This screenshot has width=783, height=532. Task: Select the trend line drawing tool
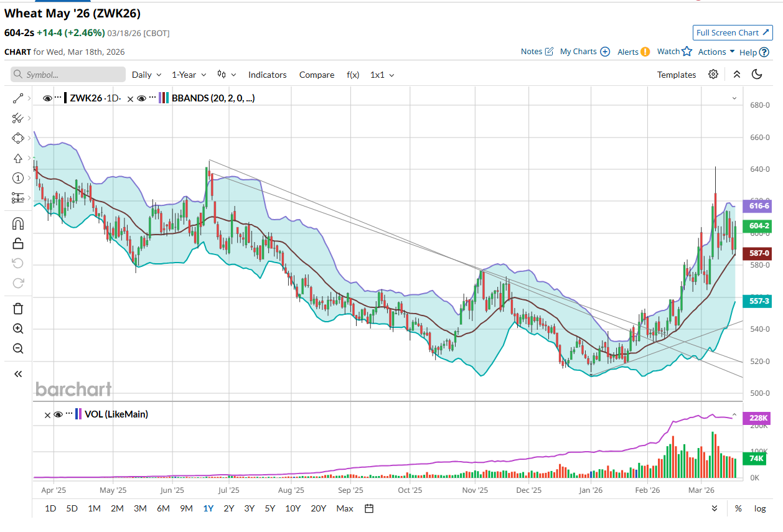17,98
